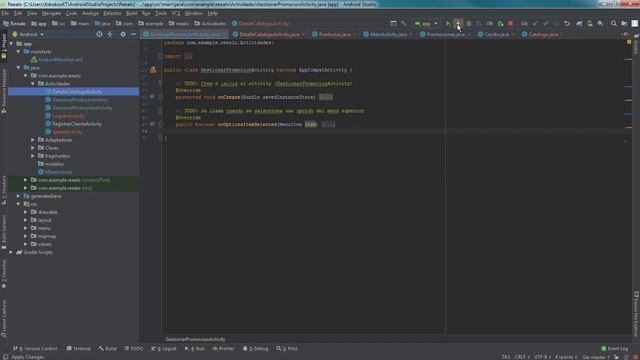This screenshot has height=360, width=640.
Task: Expand the folded import block
Action: coord(188,56)
